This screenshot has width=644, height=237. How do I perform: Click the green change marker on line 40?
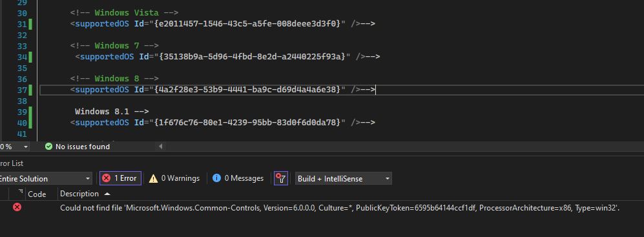(30, 123)
